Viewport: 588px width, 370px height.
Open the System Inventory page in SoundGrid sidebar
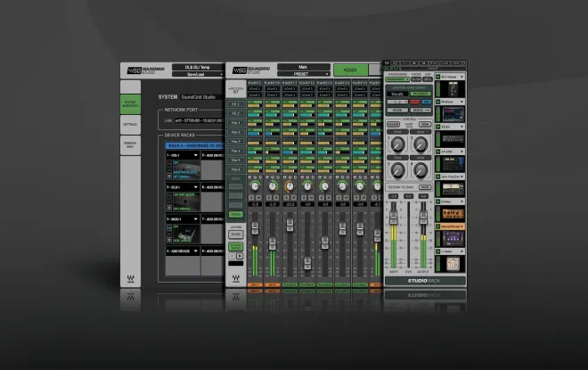[x=130, y=103]
